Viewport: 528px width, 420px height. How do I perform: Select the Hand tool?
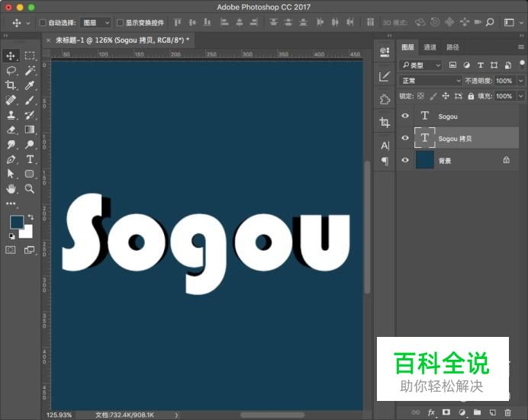point(11,188)
